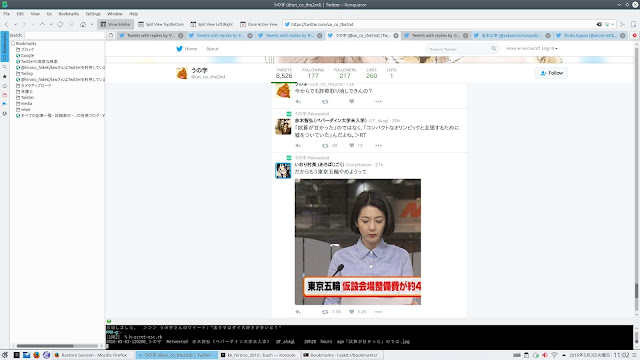Screen dimensions: 640x360
Task: Stop loading the page
Action: tap(71, 24)
